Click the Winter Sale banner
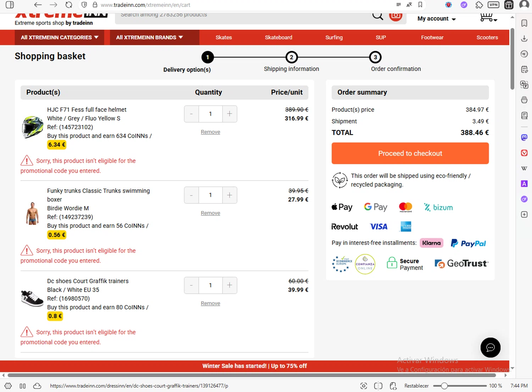 [255, 366]
